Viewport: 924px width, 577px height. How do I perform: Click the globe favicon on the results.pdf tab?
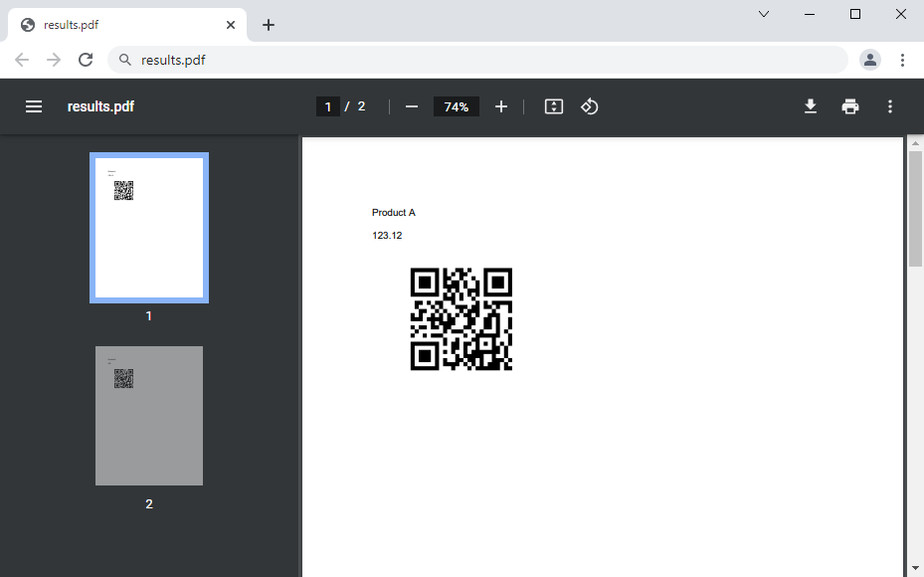[x=28, y=25]
